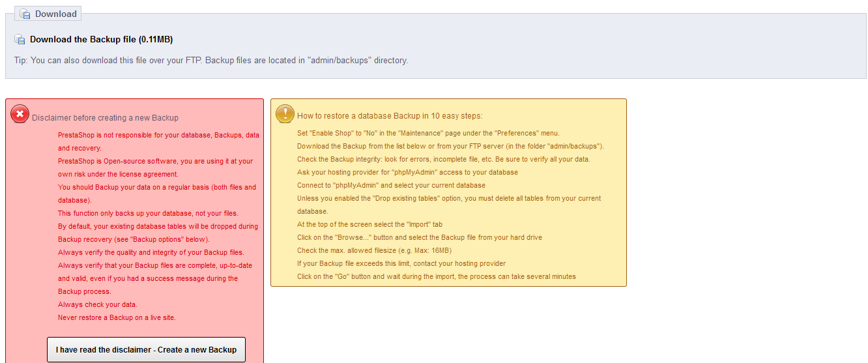868x363 pixels.
Task: Click the 'Click on the Browse... button' step
Action: [x=419, y=237]
